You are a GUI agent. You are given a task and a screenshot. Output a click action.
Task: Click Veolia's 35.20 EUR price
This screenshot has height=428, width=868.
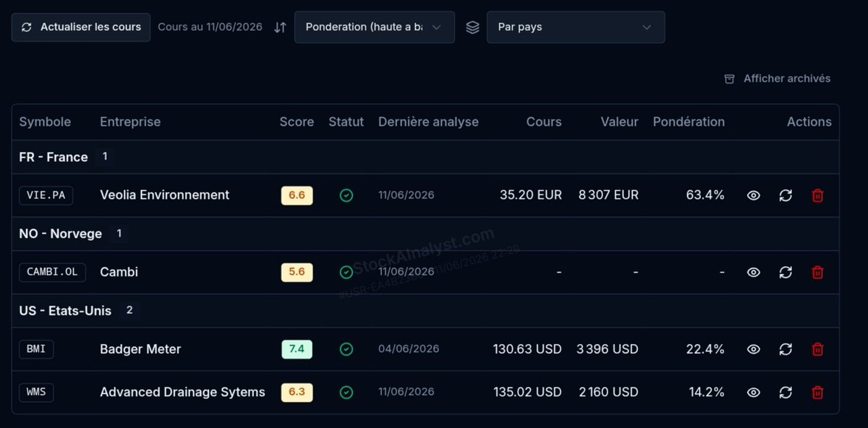531,194
